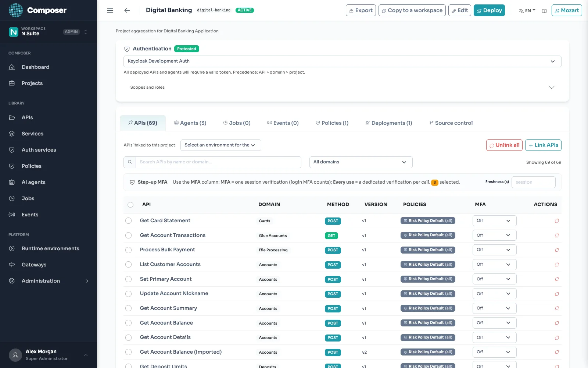
Task: Open the Mozart assistant
Action: click(x=566, y=10)
